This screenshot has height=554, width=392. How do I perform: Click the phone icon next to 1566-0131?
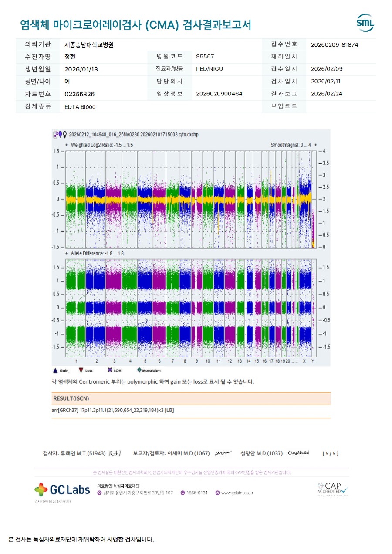pos(182,493)
